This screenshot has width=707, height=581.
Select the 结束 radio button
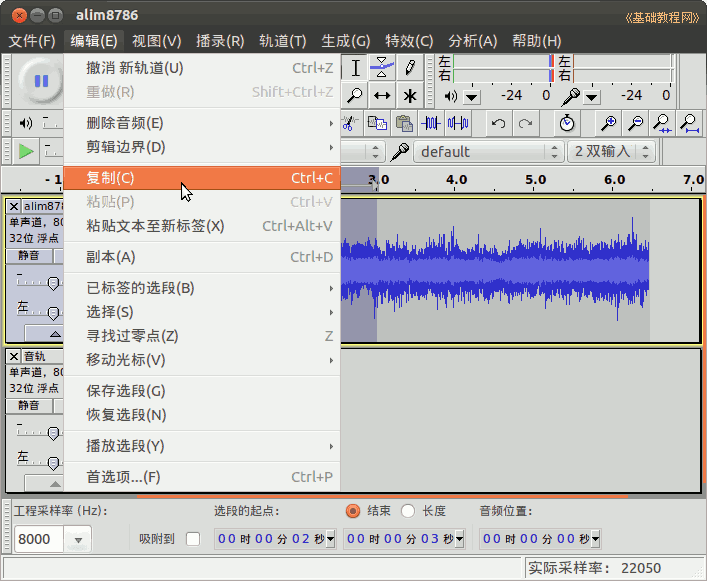tap(353, 511)
